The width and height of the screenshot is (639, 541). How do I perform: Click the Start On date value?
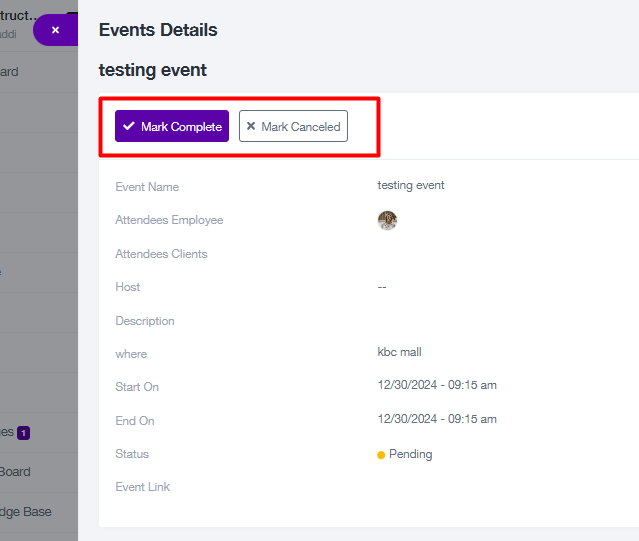437,385
